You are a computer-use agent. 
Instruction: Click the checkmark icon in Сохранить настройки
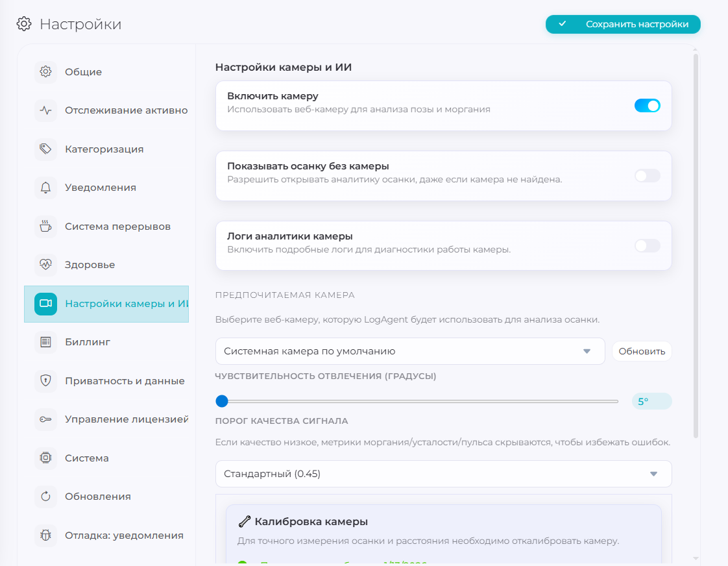[563, 23]
